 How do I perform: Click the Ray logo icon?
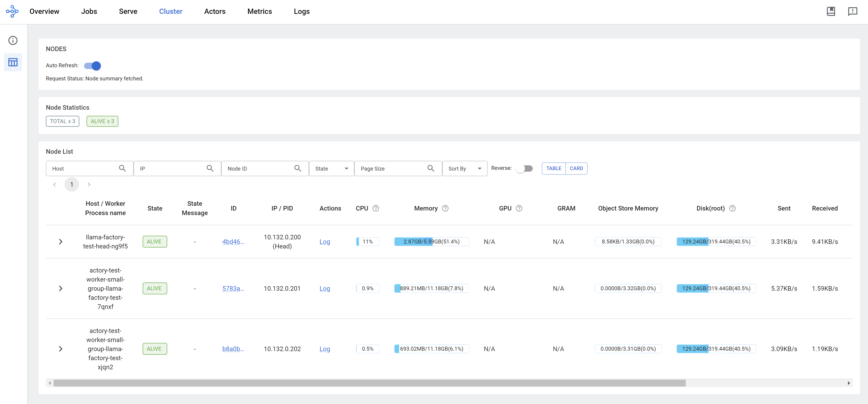click(12, 11)
